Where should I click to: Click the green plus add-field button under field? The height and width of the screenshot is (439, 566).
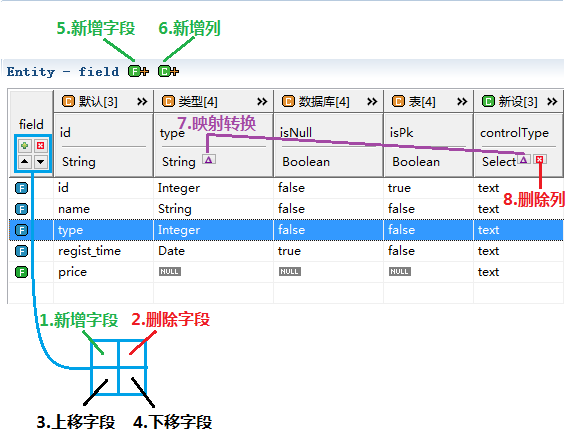pyautogui.click(x=25, y=145)
